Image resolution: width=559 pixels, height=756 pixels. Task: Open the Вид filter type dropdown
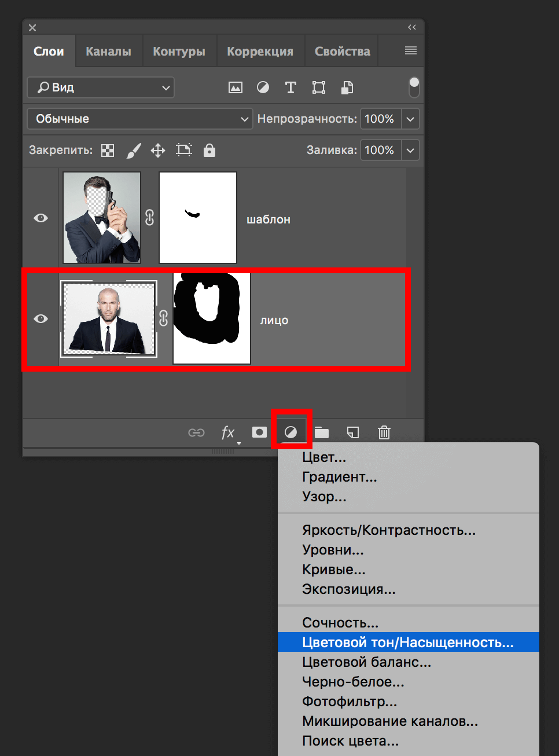coord(101,87)
